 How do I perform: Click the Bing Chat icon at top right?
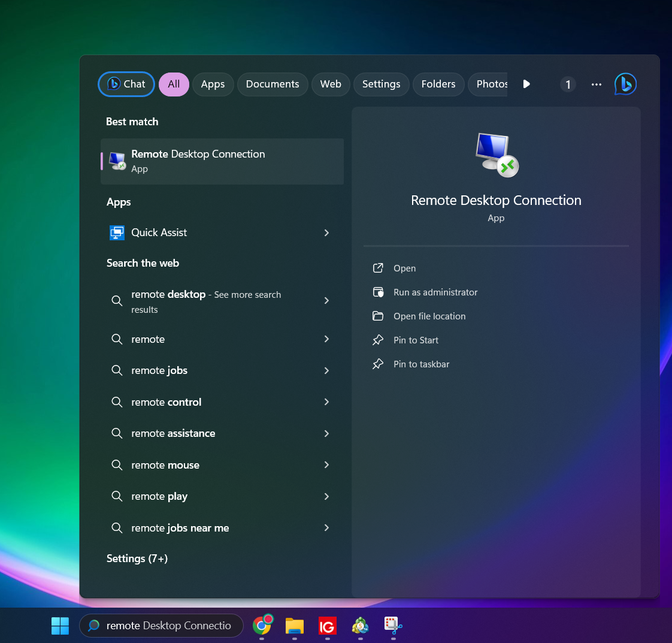tap(625, 84)
